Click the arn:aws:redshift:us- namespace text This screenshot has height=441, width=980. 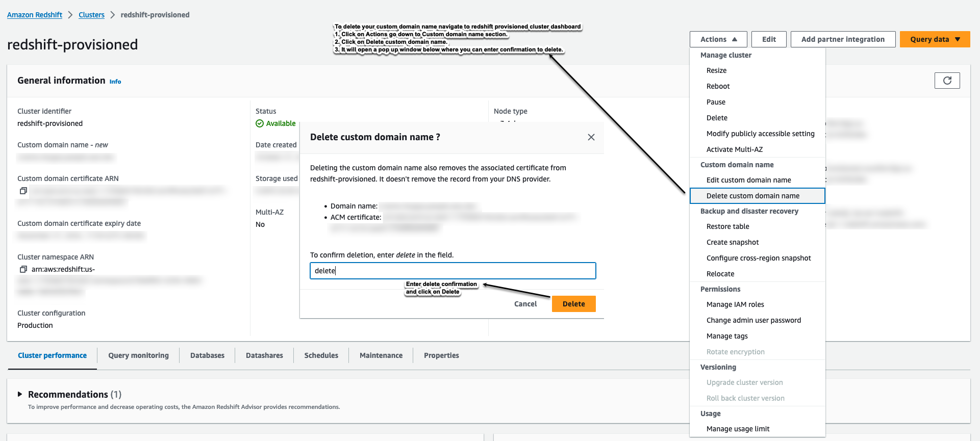[x=63, y=269]
